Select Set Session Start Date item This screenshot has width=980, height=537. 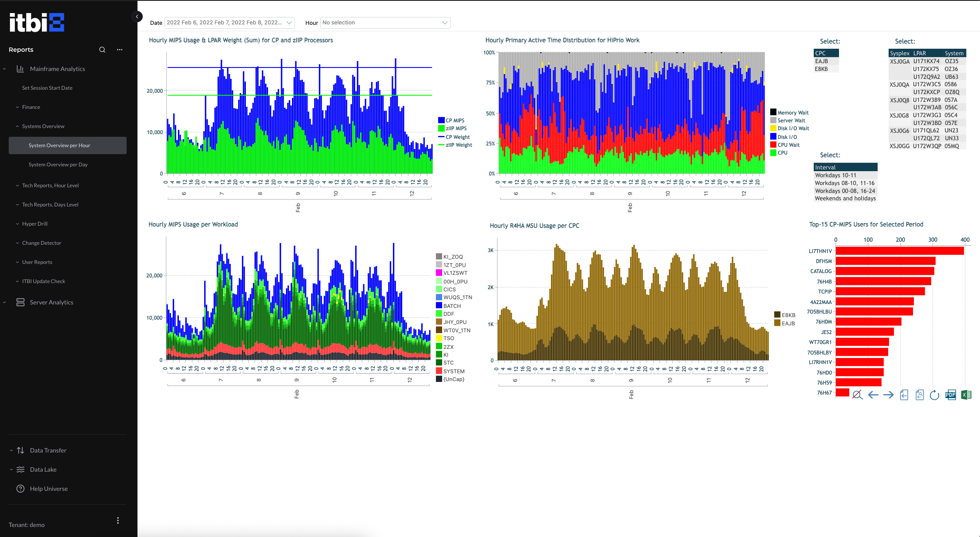coord(47,88)
